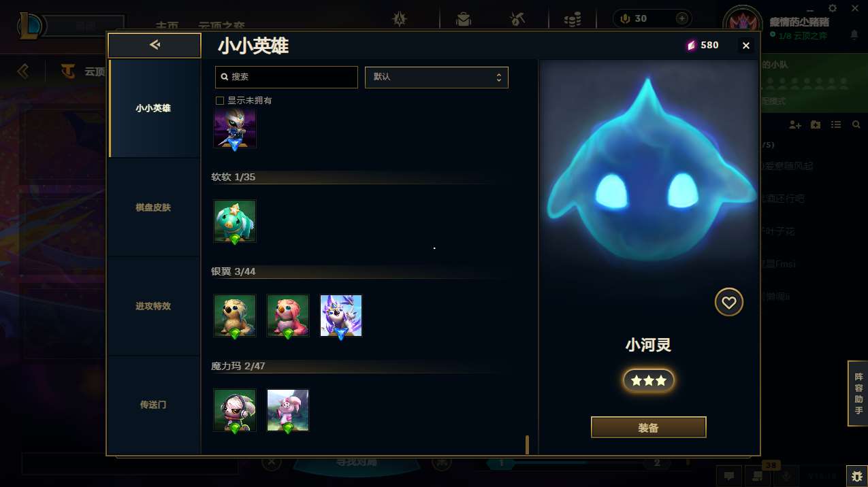Click the back arrow icon in the panel header
The height and width of the screenshot is (487, 868).
[155, 45]
